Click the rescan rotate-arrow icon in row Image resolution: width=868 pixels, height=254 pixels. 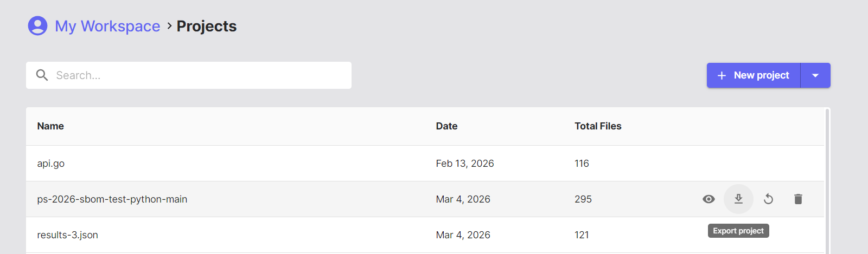pos(768,199)
